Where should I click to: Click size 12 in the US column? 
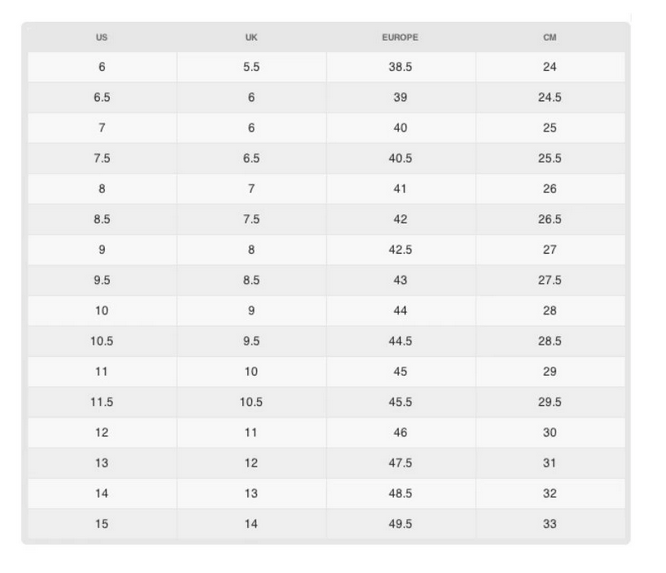[102, 433]
